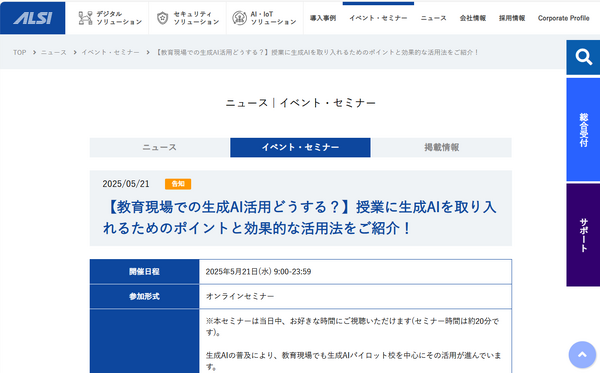Click イベント・セミナー in the breadcrumb

110,52
